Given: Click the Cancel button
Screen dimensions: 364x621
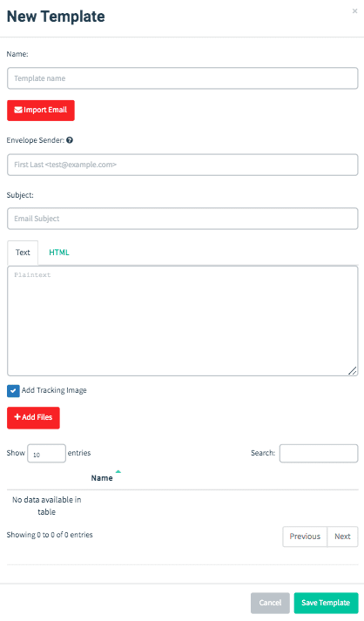Looking at the screenshot, I should pos(270,603).
